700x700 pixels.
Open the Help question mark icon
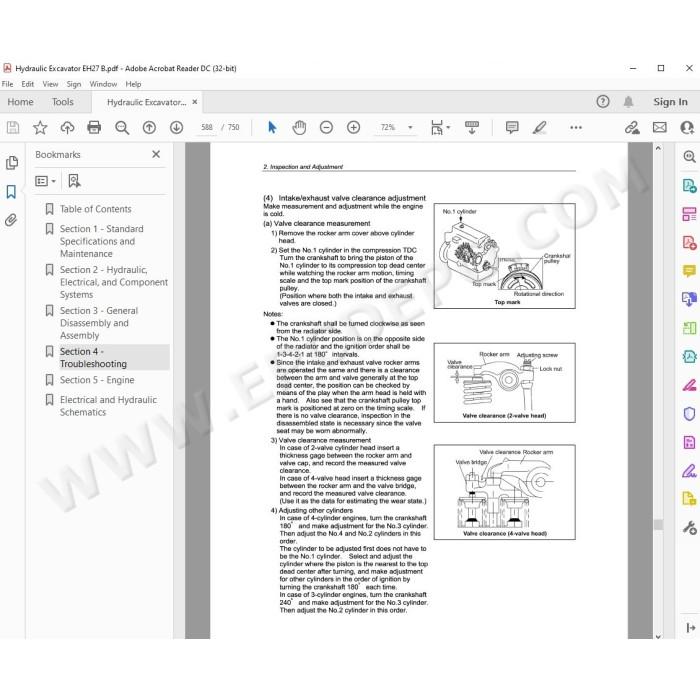point(603,102)
